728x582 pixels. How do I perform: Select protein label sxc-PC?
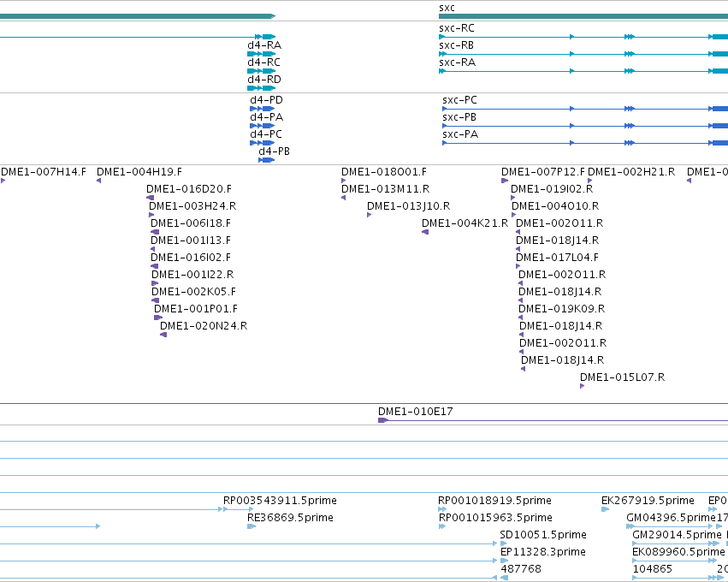[x=459, y=100]
